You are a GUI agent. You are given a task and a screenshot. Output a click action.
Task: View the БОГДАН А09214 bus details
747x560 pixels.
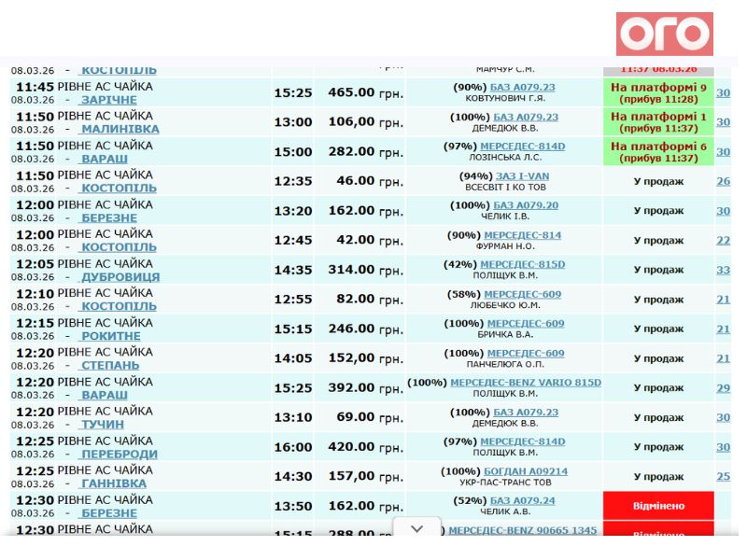(x=525, y=471)
